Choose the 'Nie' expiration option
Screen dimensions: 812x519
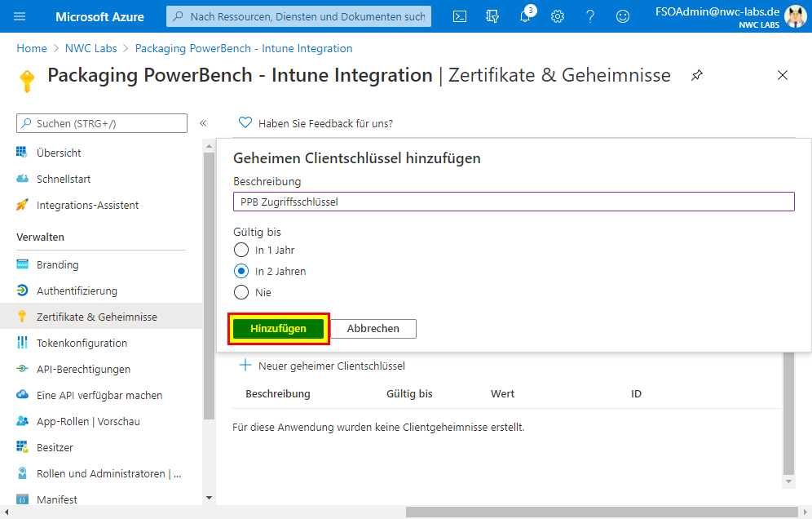pos(241,292)
